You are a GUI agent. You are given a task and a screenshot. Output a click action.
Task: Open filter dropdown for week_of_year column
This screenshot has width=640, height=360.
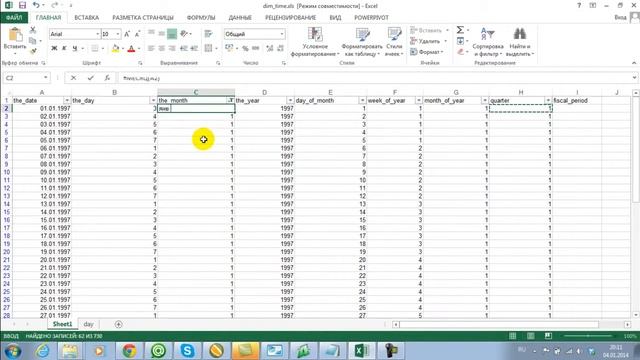[418, 100]
